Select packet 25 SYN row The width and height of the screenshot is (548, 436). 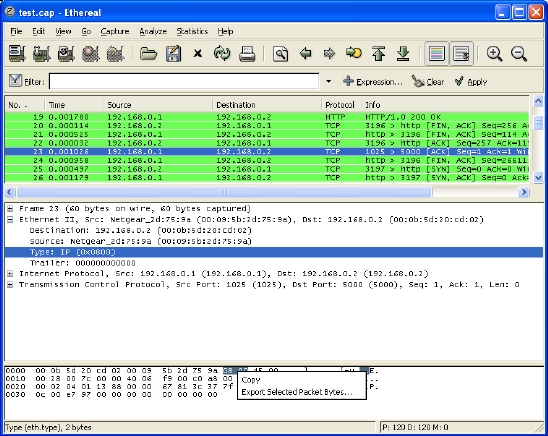pos(267,169)
